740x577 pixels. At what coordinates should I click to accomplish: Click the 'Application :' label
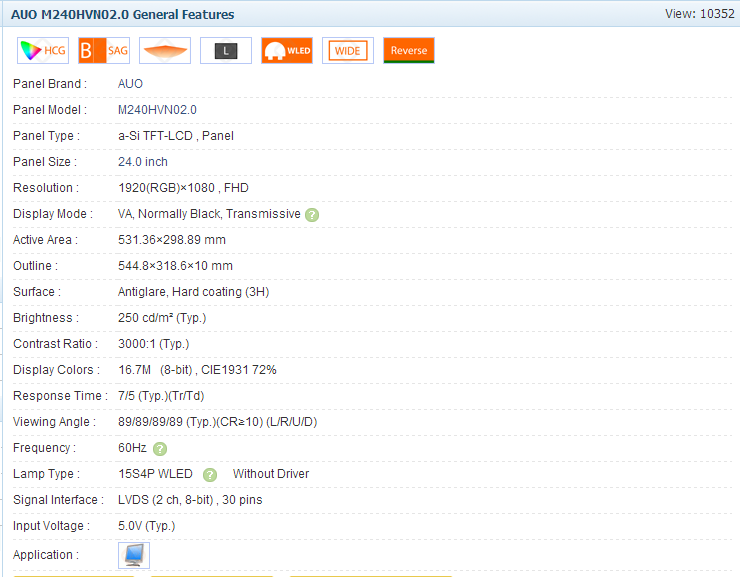[46, 555]
